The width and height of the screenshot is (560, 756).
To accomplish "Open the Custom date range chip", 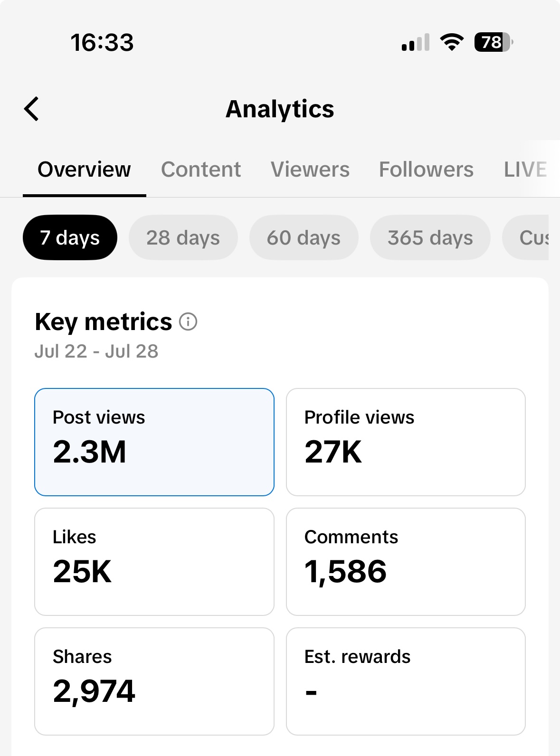I will [530, 237].
